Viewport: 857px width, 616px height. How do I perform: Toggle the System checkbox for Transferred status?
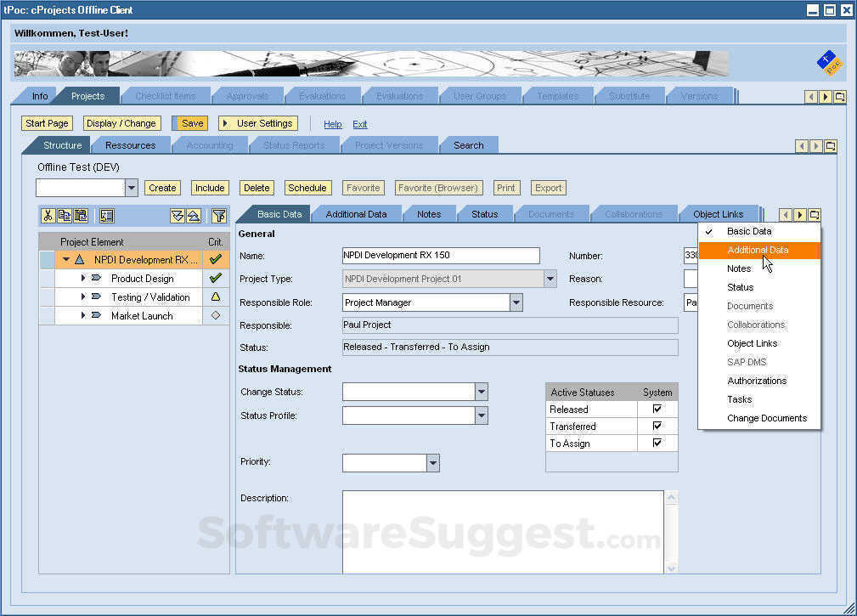tap(657, 426)
